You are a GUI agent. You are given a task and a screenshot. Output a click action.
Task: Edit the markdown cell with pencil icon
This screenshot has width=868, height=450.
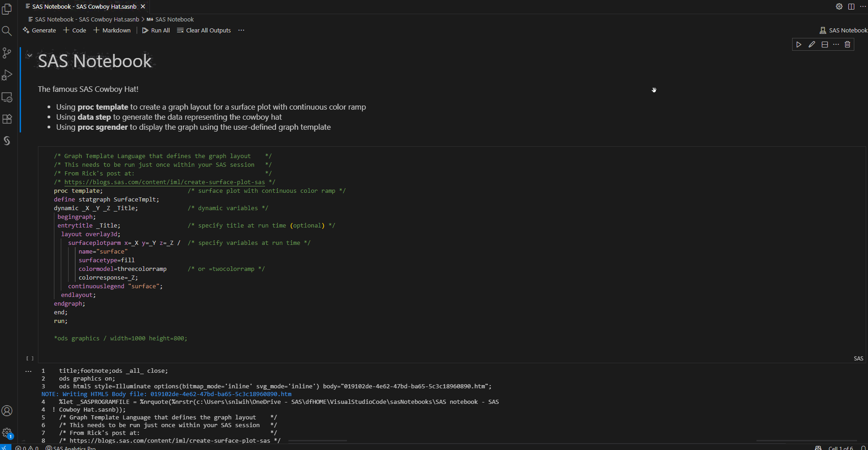[812, 44]
